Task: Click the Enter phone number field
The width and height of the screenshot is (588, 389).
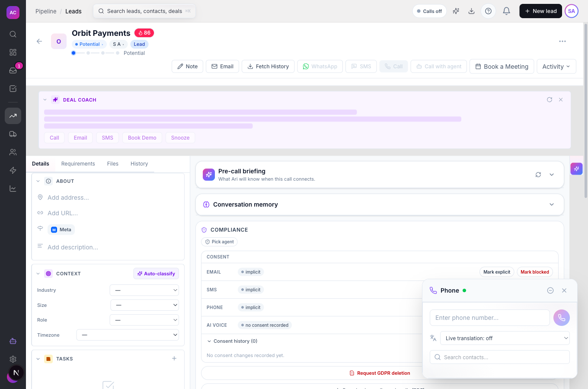Action: click(490, 318)
